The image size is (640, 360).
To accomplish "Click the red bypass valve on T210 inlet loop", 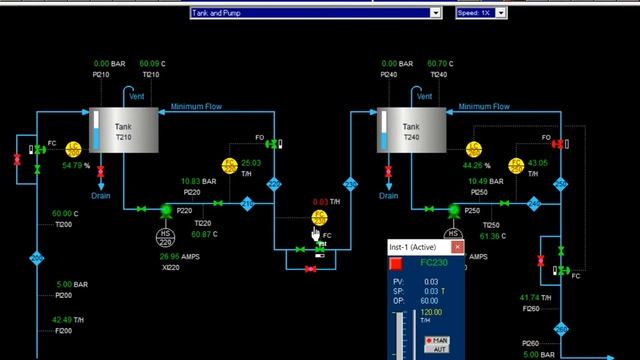I will [17, 160].
